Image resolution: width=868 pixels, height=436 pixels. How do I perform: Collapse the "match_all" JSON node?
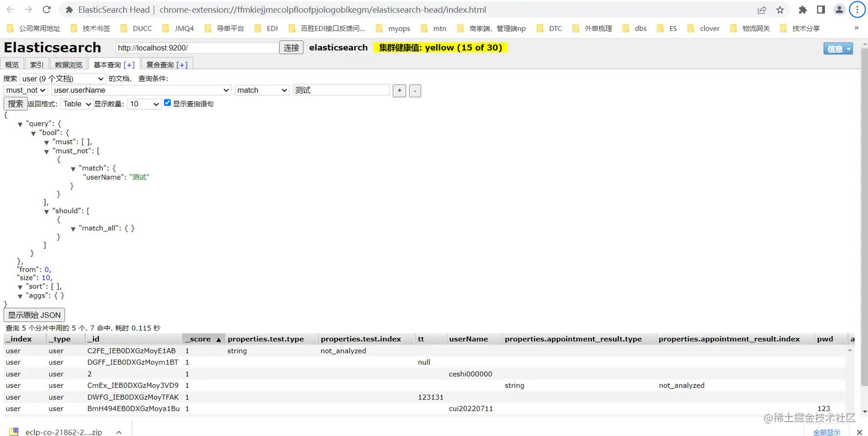pos(73,229)
